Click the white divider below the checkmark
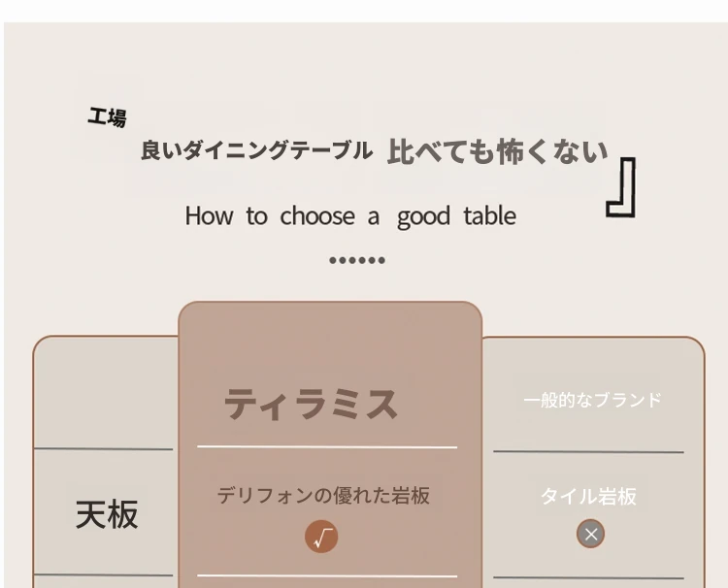Screen dimensions: 728x588 tap(327, 576)
